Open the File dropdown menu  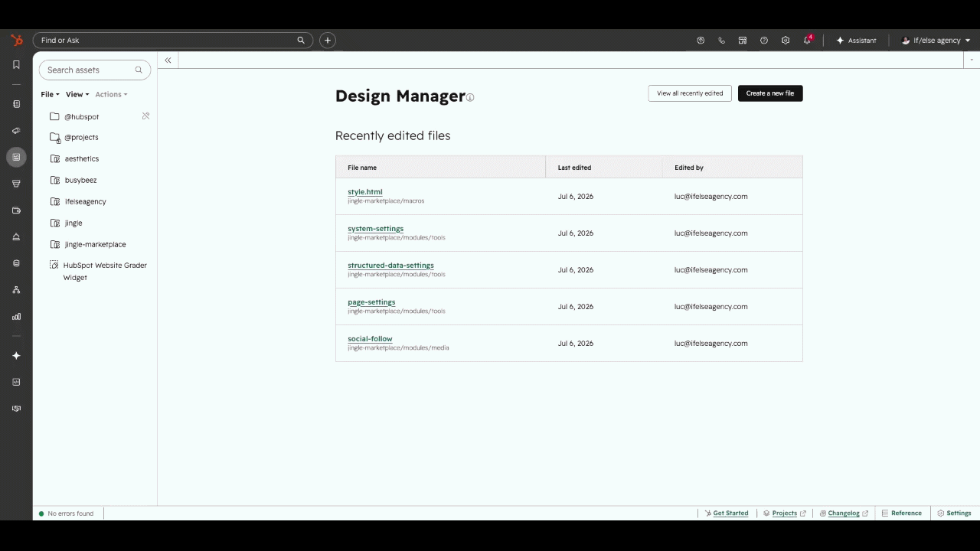(x=50, y=94)
